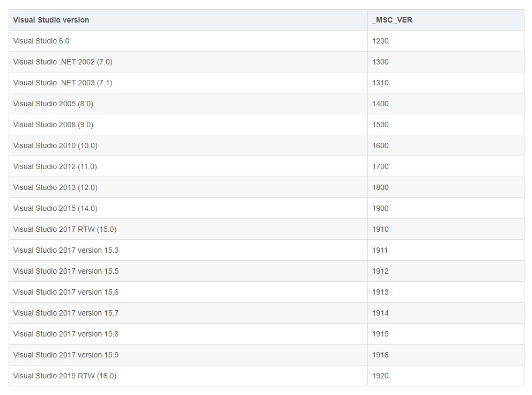Screen dimensions: 532x395
Task: Click the 1911 version number
Action: click(380, 250)
